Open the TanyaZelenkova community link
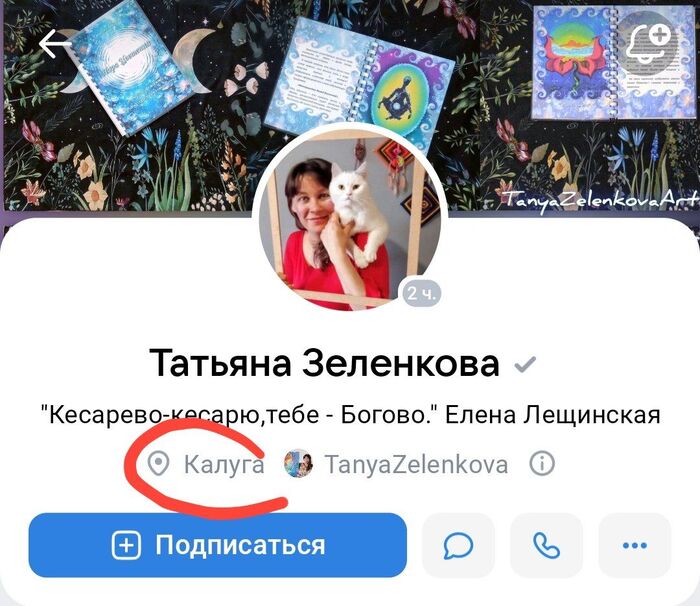 click(416, 464)
